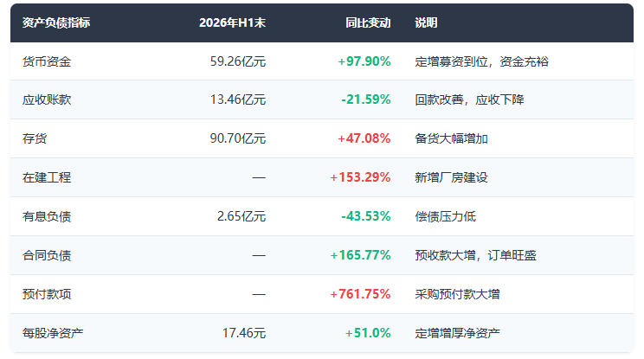
Task: Select the 每股净资产 row label
Action: [x=53, y=333]
